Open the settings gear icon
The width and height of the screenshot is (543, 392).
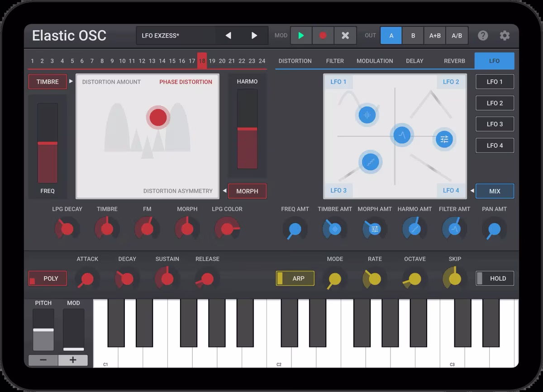point(505,35)
